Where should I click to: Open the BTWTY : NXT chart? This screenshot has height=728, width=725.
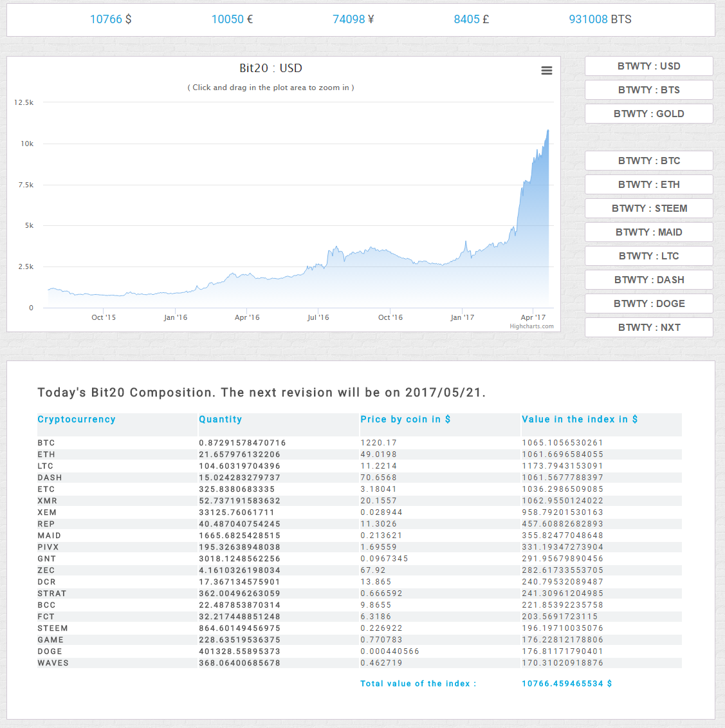click(648, 328)
